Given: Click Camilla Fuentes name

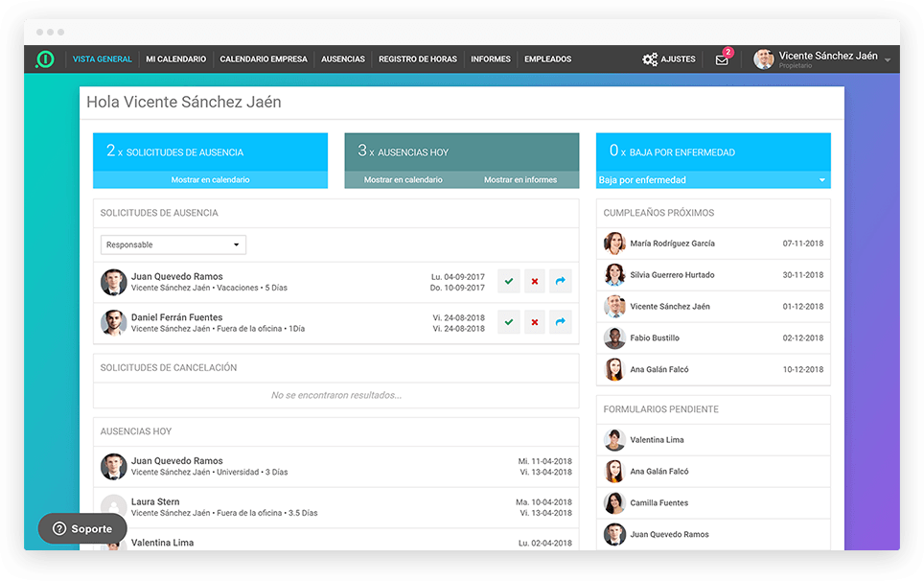Looking at the screenshot, I should [658, 502].
